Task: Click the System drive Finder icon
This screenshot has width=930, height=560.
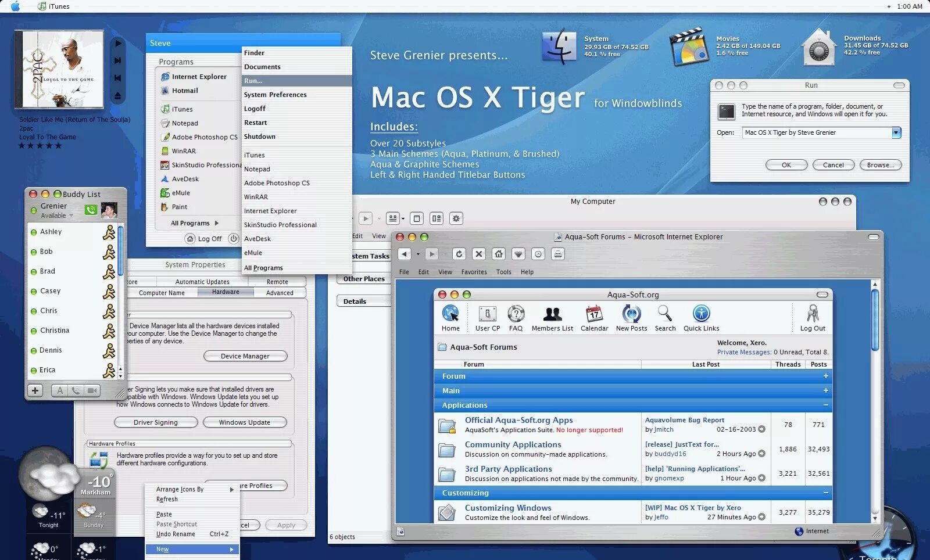Action: point(559,47)
